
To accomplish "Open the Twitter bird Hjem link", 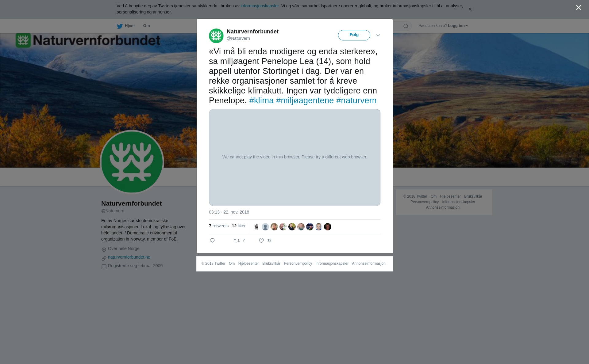I will (x=126, y=26).
